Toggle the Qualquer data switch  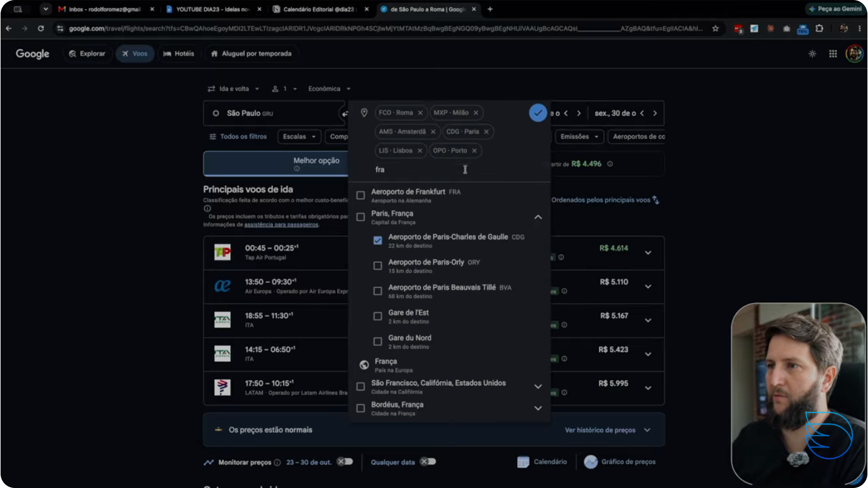pos(428,462)
